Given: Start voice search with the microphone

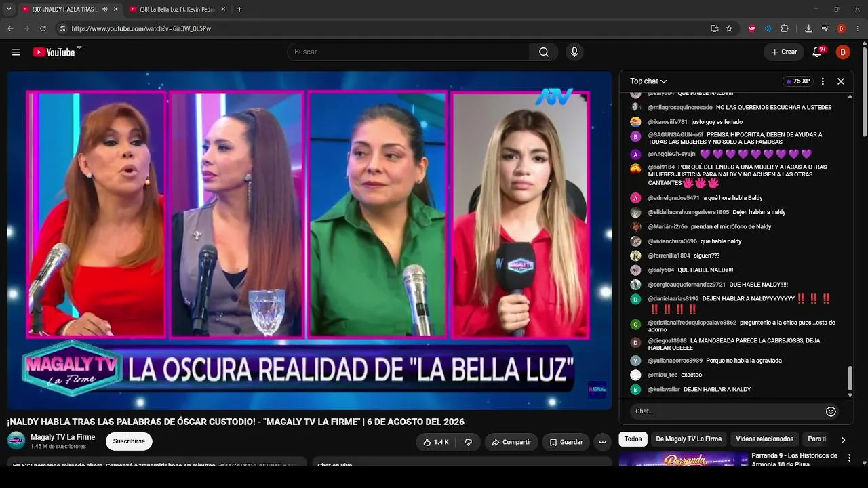Looking at the screenshot, I should click(x=574, y=52).
